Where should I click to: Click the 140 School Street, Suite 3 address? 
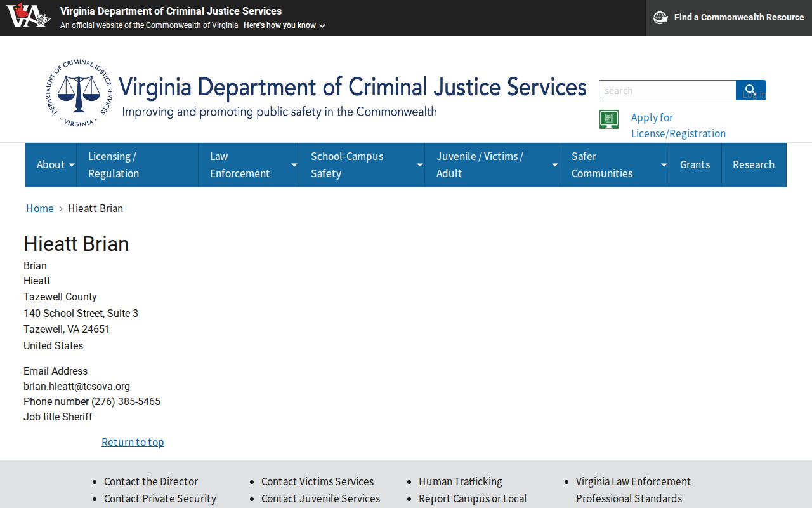[x=81, y=313]
